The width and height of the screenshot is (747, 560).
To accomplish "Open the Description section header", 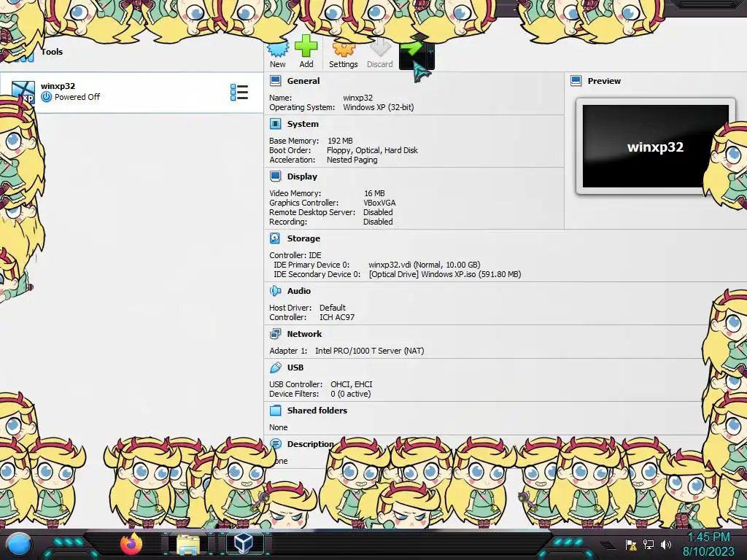I will (310, 444).
